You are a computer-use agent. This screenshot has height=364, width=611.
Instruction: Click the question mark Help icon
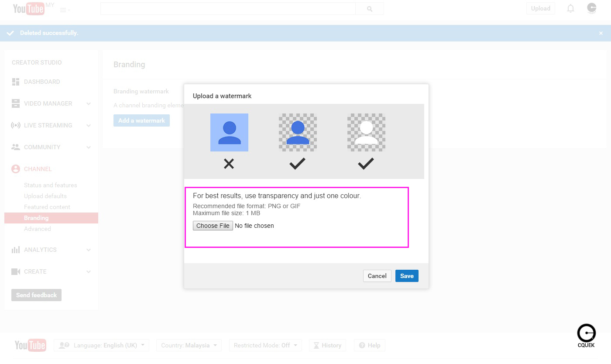362,345
